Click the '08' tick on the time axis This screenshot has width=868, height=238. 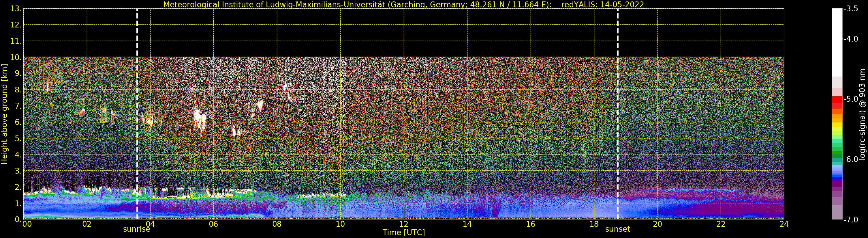(277, 224)
